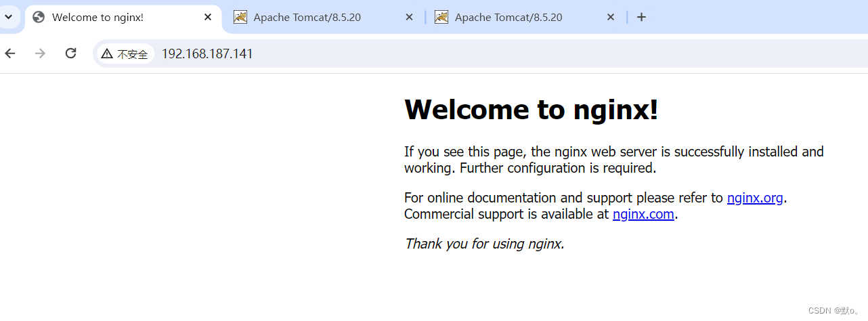Switch to the second Apache Tomcat/8.5.20 tab
The height and width of the screenshot is (321, 868).
tap(525, 18)
